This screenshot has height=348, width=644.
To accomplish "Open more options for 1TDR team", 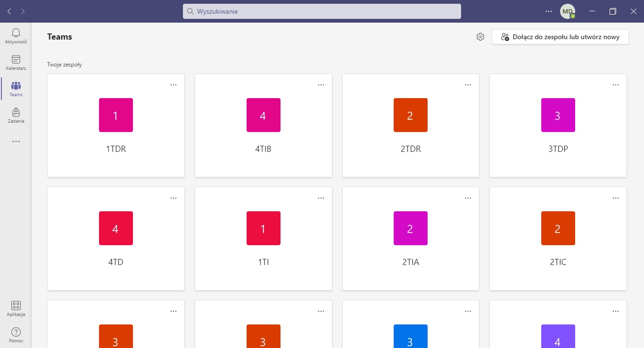I will pyautogui.click(x=173, y=85).
